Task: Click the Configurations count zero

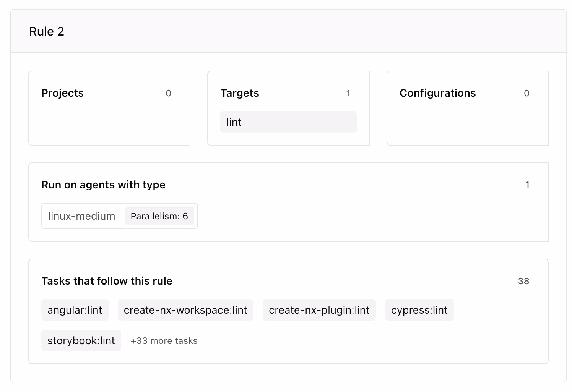Action: point(526,93)
